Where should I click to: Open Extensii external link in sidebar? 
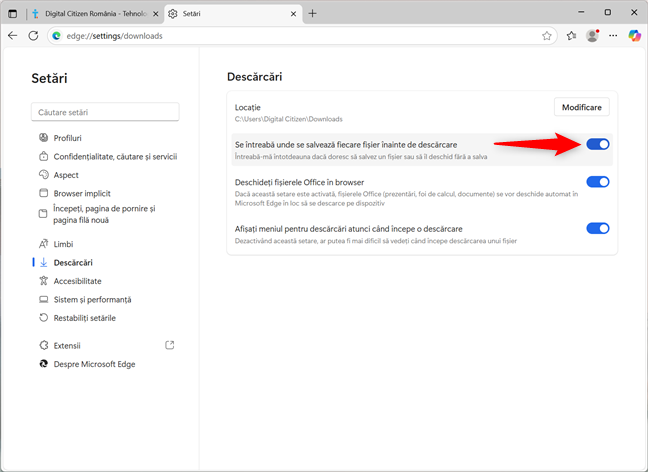169,345
